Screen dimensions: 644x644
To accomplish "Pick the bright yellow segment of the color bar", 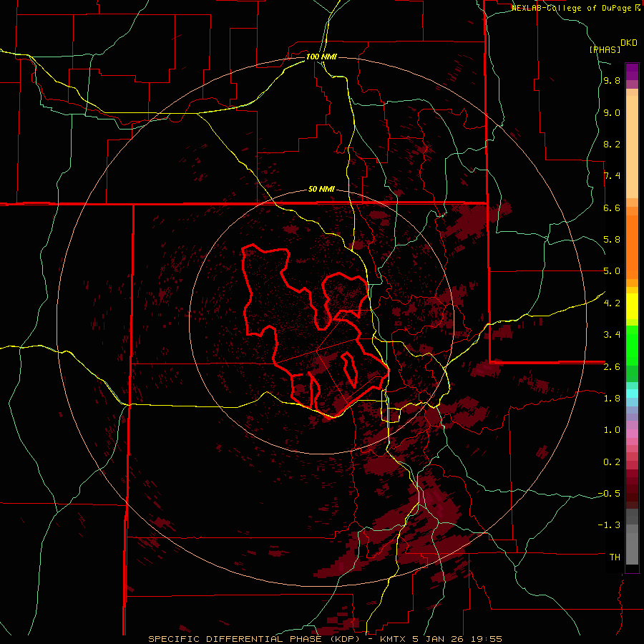I will [x=632, y=306].
